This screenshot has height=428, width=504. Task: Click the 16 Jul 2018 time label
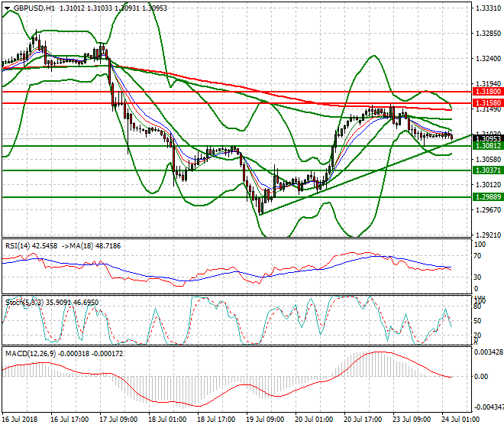point(20,420)
